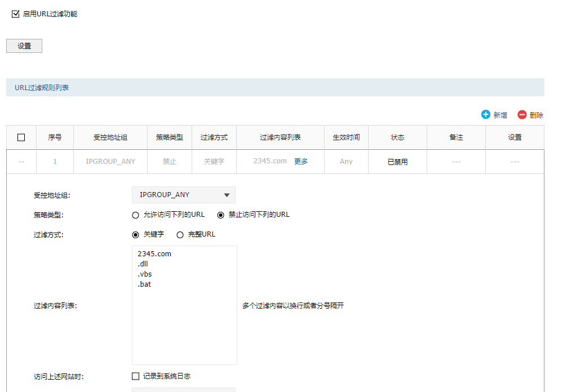Click the 多个过滤内容以换行或者分号隔开 hint text
Viewport: 567px width, 392px height.
coord(293,306)
